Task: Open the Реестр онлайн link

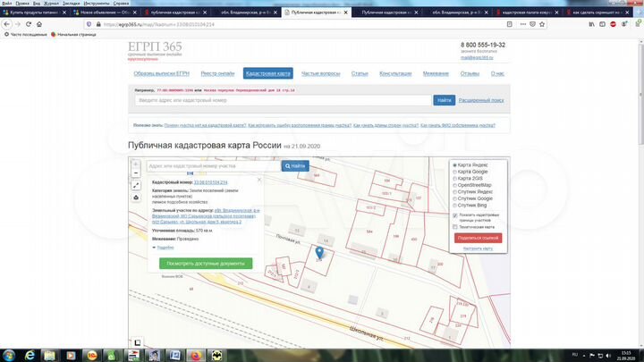Action: tap(217, 73)
